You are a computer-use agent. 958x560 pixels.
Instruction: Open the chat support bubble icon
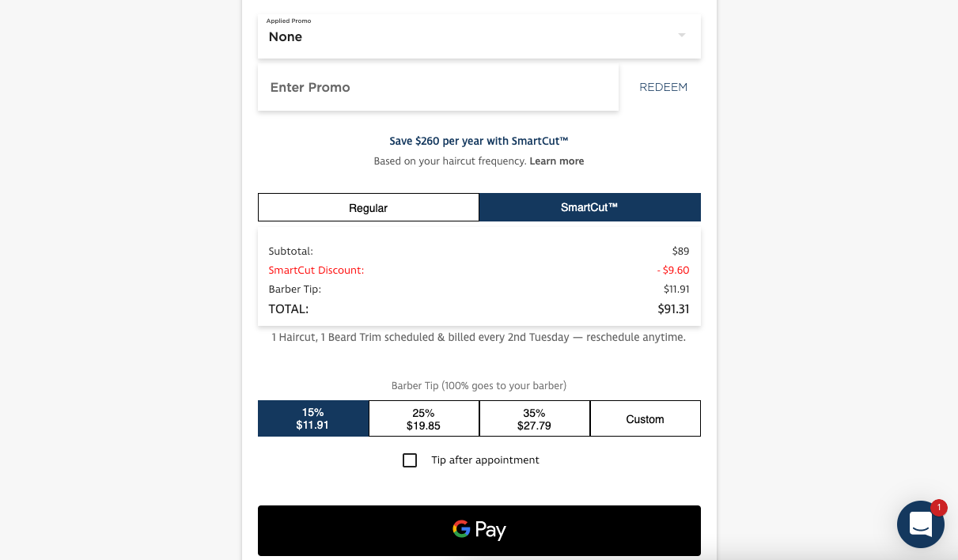point(921,524)
